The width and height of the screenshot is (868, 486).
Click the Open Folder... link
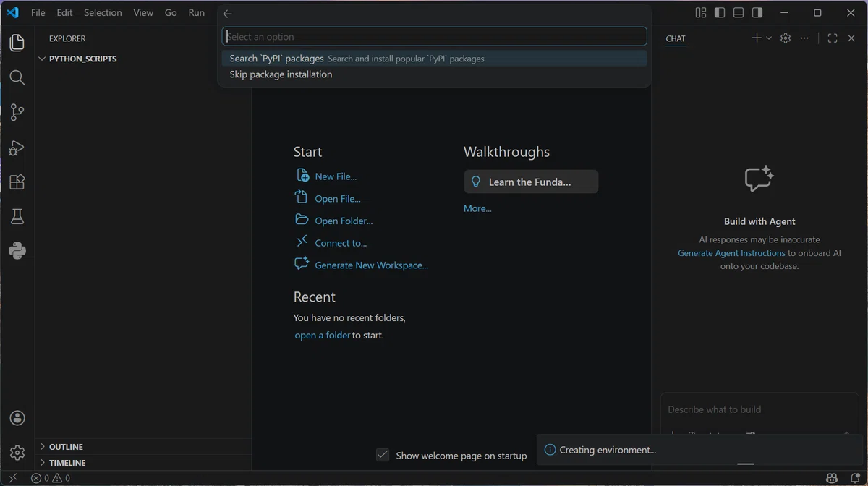pyautogui.click(x=344, y=221)
